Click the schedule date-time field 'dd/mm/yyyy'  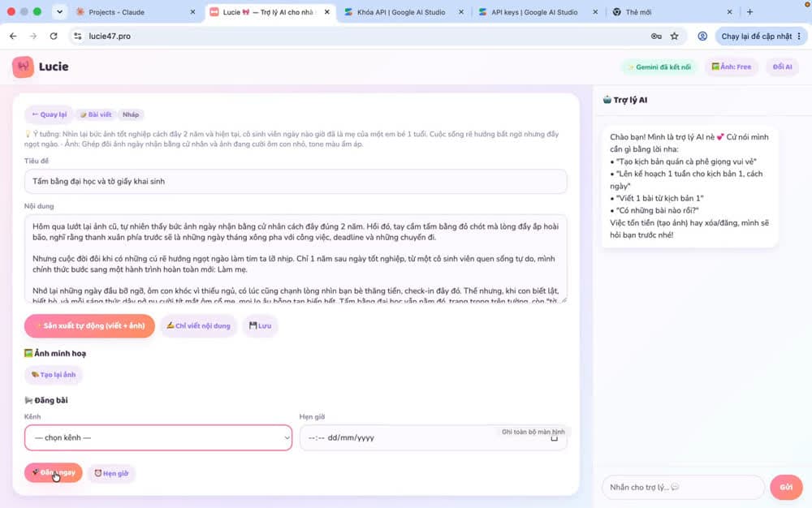433,437
